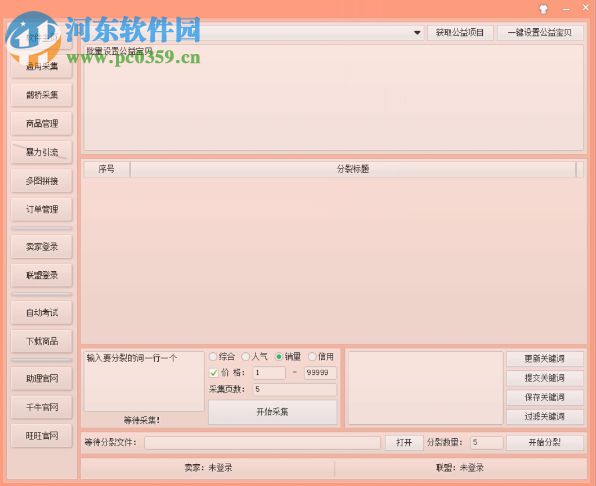Click the 过滤关键词 button
596x486 pixels.
pos(545,417)
